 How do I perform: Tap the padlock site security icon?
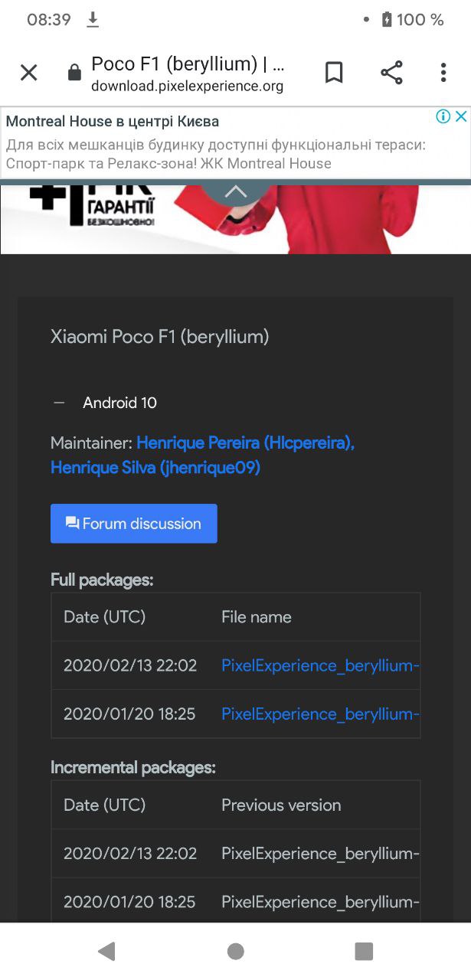74,73
